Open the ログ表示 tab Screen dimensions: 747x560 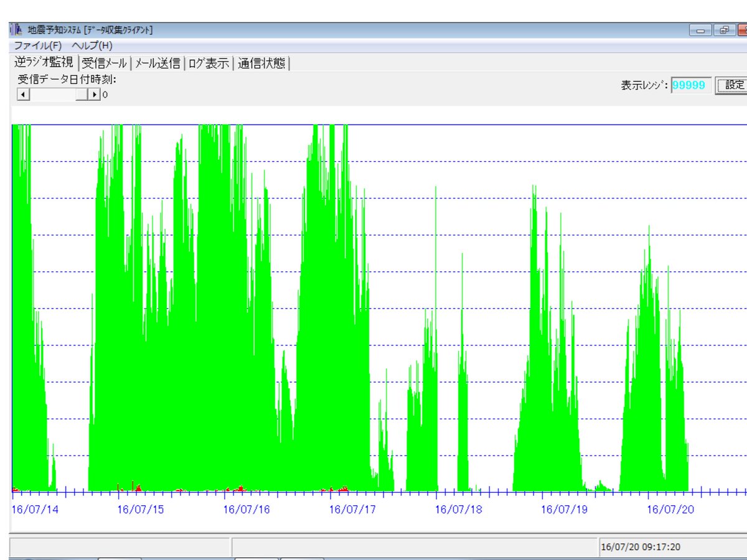(x=208, y=63)
